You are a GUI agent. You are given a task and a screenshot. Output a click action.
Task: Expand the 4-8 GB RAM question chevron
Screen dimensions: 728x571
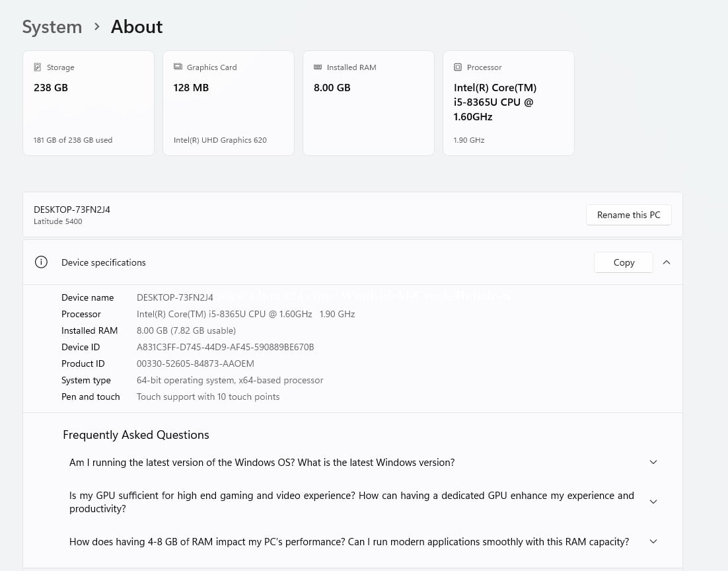click(x=653, y=542)
